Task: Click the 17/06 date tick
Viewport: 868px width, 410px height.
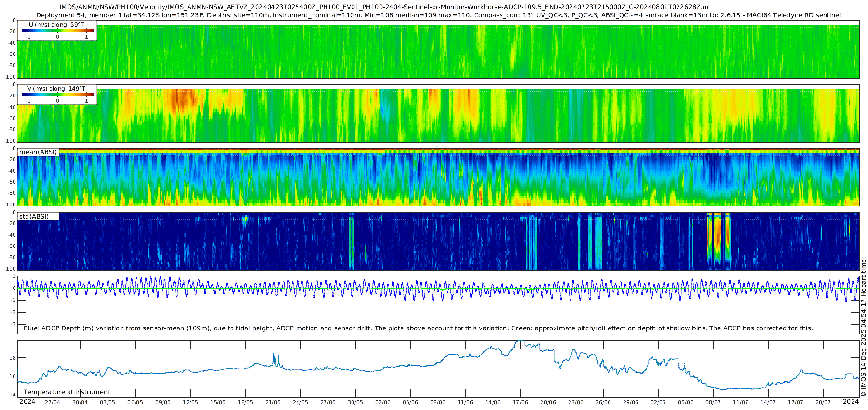Action: (520, 402)
